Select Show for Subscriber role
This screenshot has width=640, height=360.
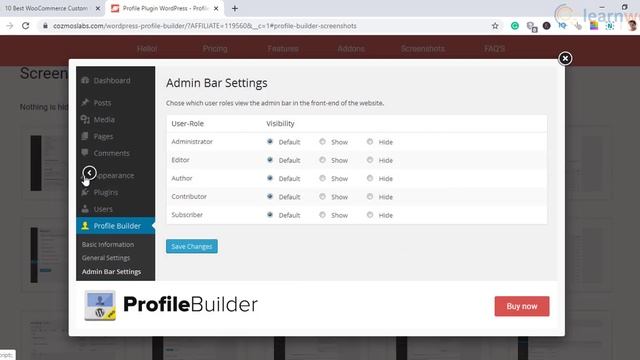[x=322, y=215]
